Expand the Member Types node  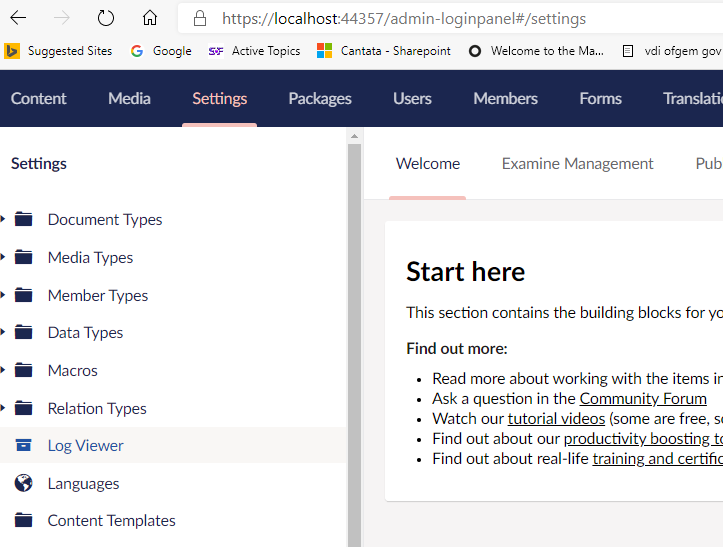(x=2, y=295)
